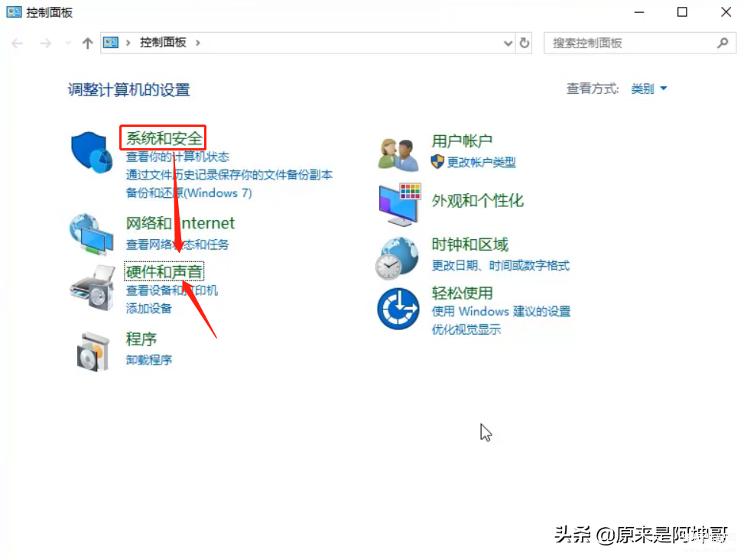Open the 轻松使用 category link
Image resolution: width=744 pixels, height=560 pixels.
[x=462, y=293]
